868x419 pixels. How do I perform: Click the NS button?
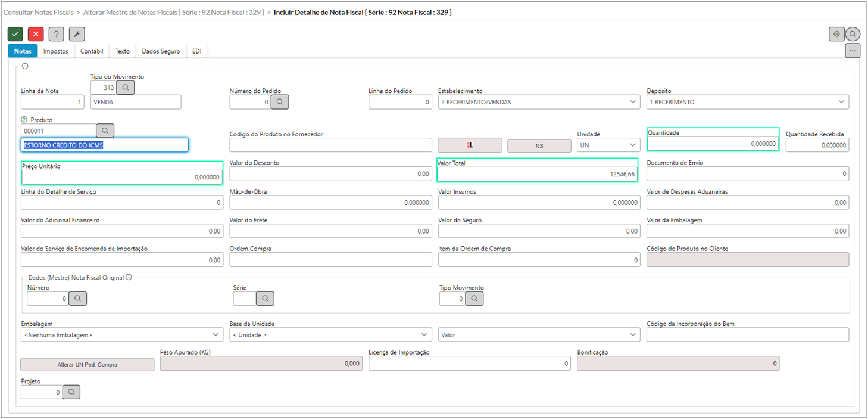coord(539,145)
